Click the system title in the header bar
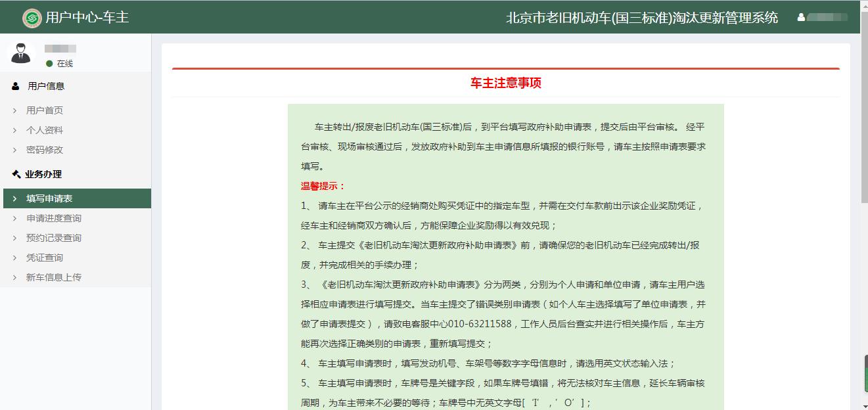The image size is (868, 410). (x=640, y=18)
